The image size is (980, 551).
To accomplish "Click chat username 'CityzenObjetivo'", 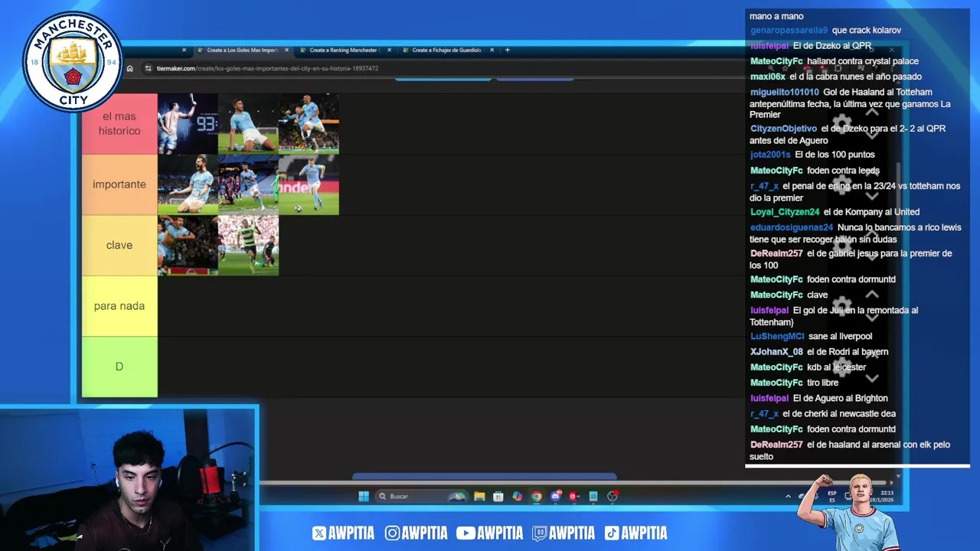I will point(783,129).
